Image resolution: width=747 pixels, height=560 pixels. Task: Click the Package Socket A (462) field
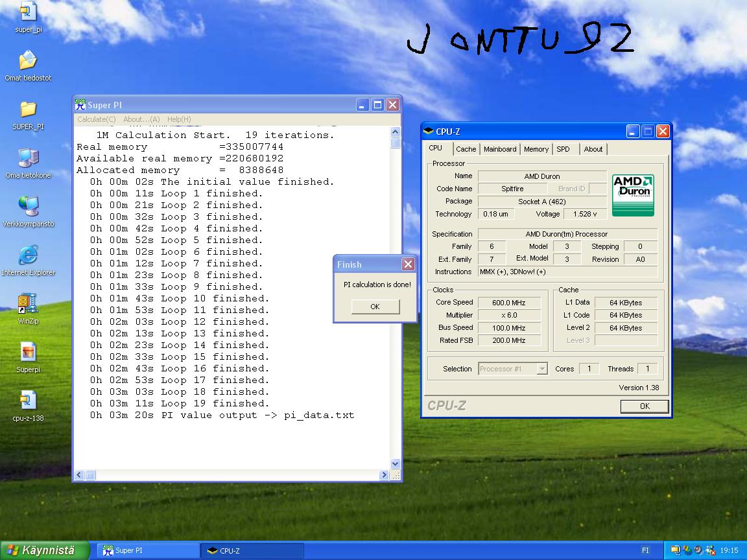click(542, 202)
